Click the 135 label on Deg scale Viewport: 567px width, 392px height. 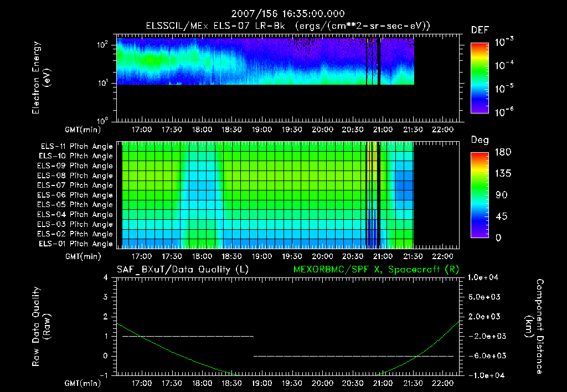[x=503, y=174]
